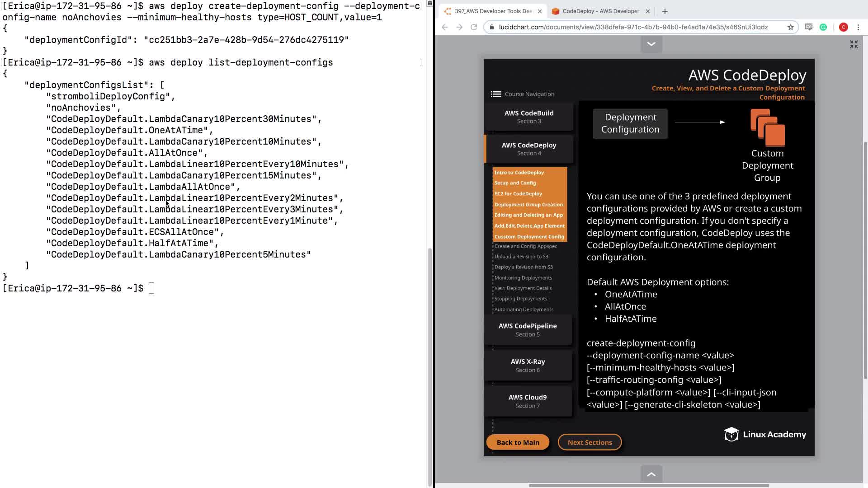This screenshot has width=868, height=488.
Task: Expand the top chevron panel
Action: (651, 44)
